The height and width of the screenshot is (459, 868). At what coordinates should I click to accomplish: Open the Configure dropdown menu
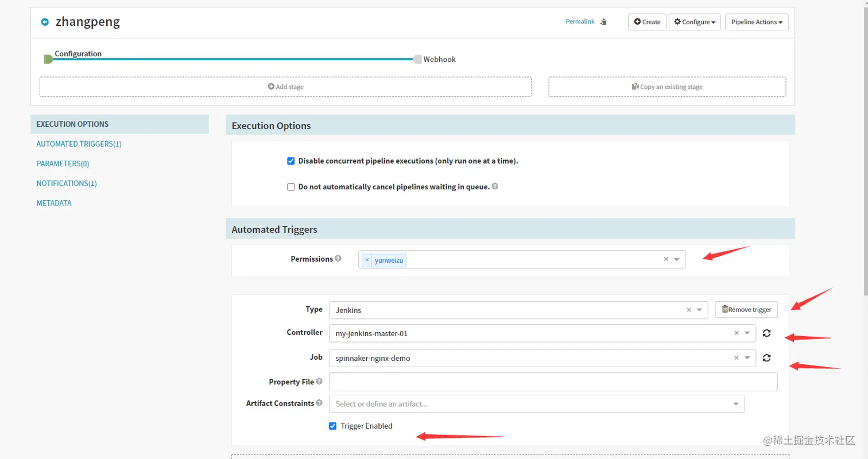tap(695, 22)
